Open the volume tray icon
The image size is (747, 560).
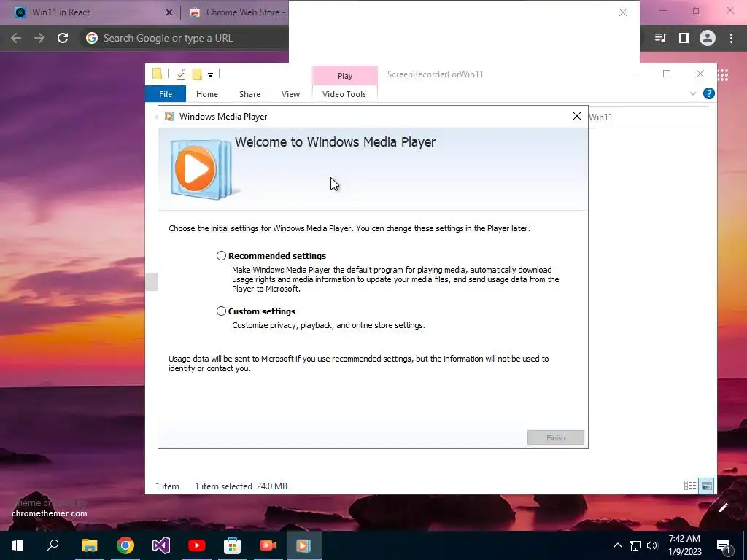tap(652, 545)
